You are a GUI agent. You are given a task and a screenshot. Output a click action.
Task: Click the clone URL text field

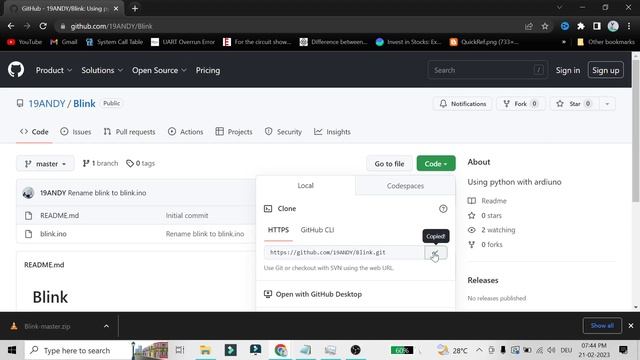coord(344,253)
